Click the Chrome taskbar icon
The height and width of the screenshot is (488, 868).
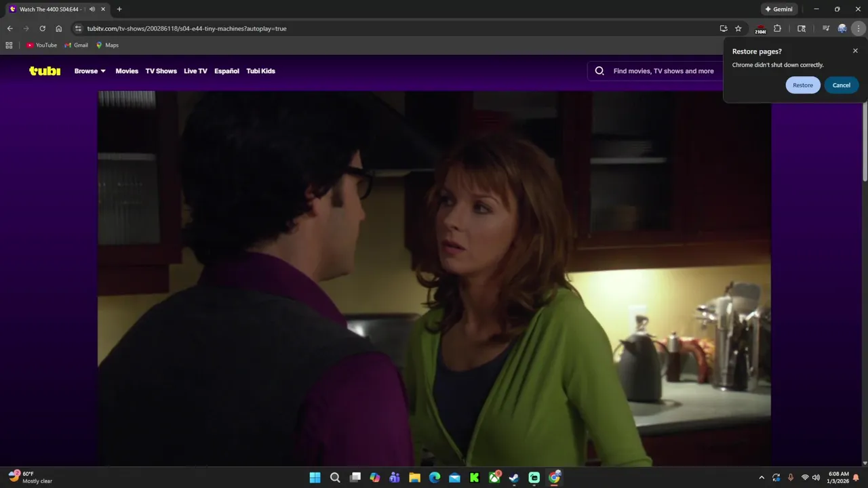point(555,478)
